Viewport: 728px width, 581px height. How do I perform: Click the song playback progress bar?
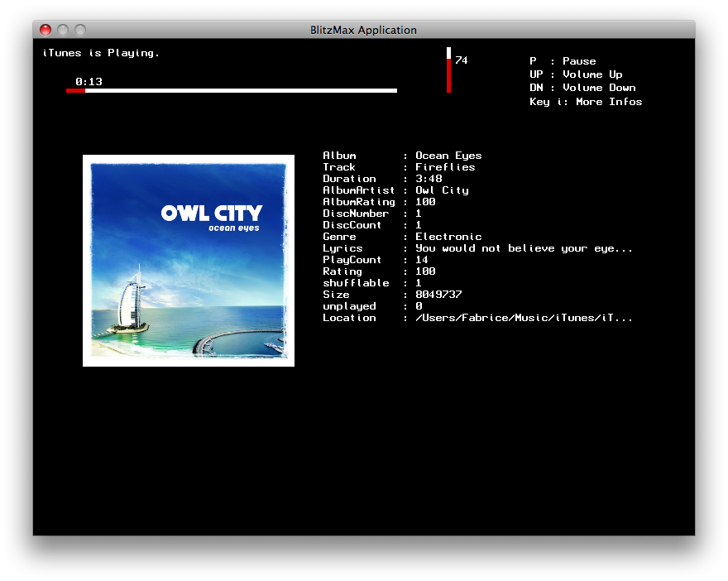coord(232,90)
